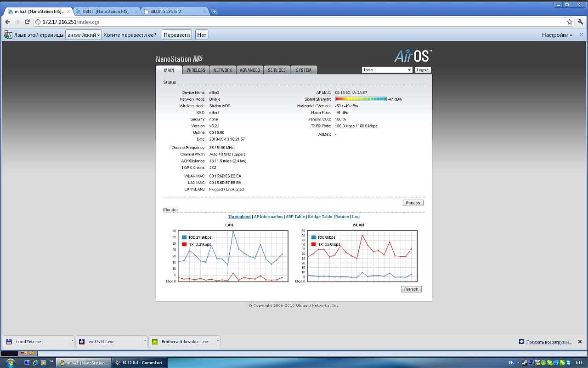Switch to the ADVANCED tab
The height and width of the screenshot is (368, 588).
tap(250, 70)
